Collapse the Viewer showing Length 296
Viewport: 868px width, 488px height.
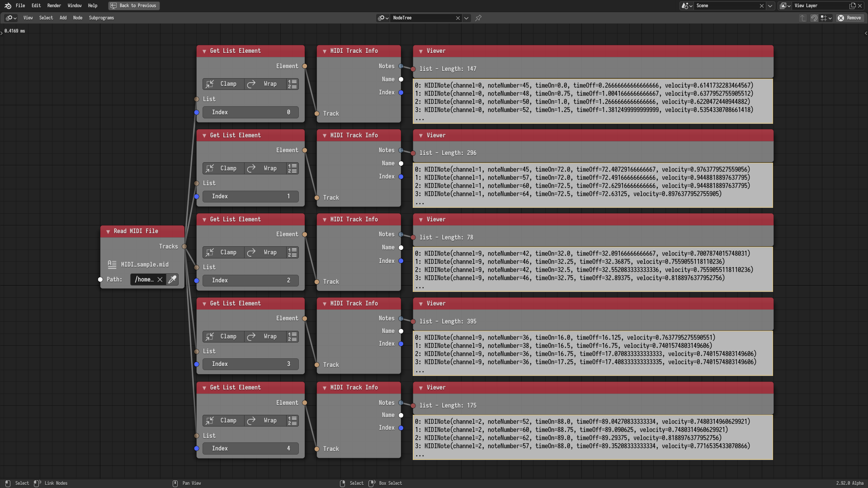pyautogui.click(x=421, y=136)
